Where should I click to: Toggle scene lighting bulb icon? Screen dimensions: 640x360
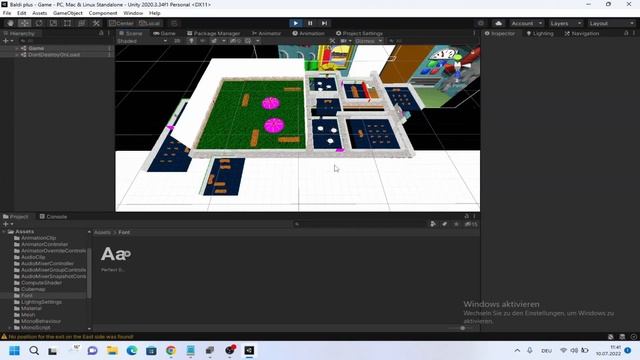pyautogui.click(x=191, y=41)
